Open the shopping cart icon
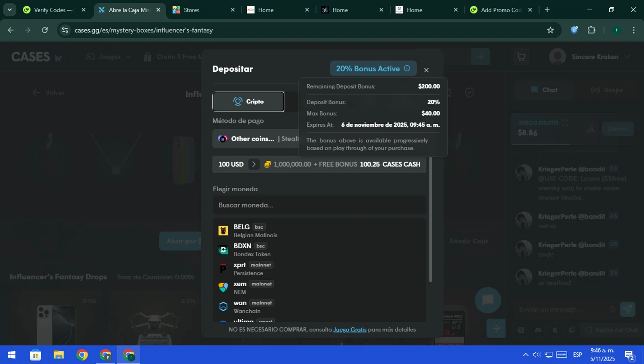The height and width of the screenshot is (364, 644). (521, 57)
